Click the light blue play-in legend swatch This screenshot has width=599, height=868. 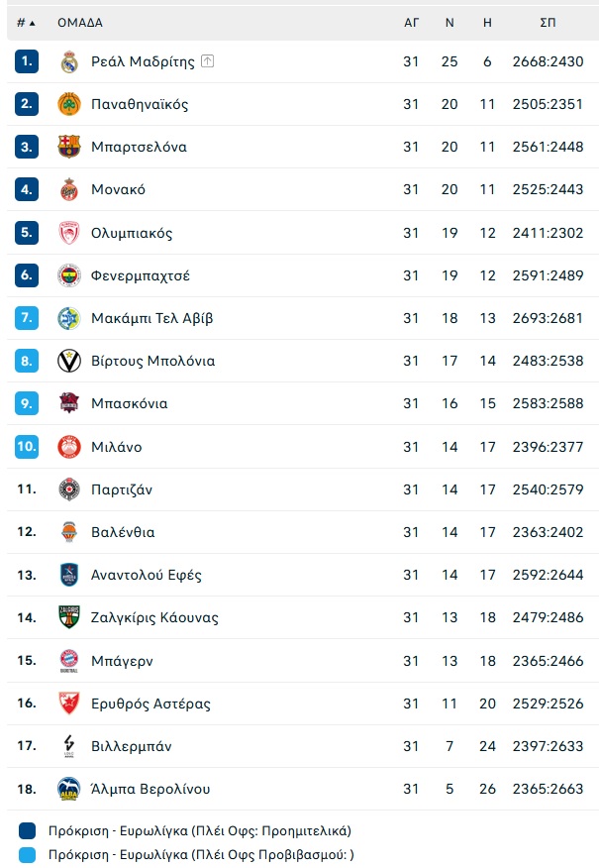(27, 855)
